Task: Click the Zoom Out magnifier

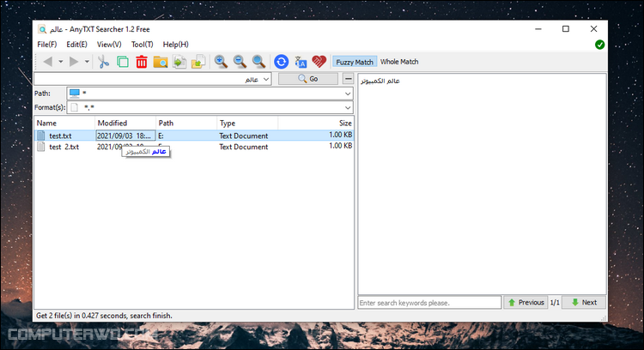Action: coord(240,62)
